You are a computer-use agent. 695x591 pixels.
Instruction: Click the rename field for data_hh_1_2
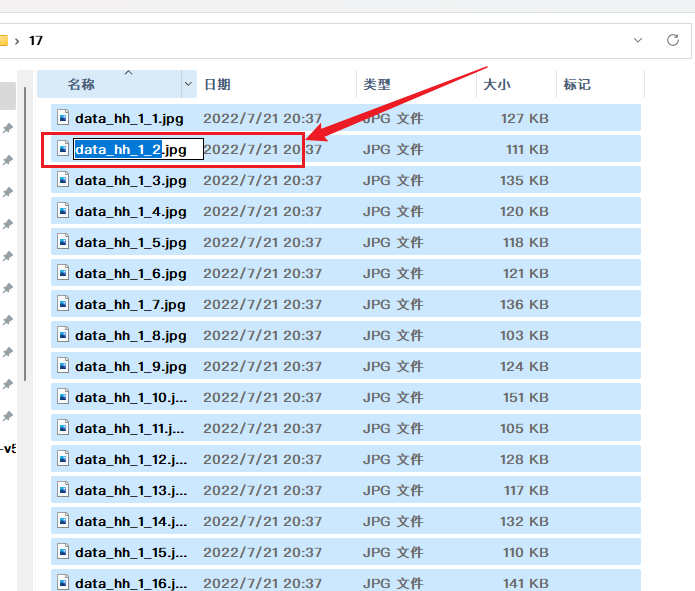138,149
